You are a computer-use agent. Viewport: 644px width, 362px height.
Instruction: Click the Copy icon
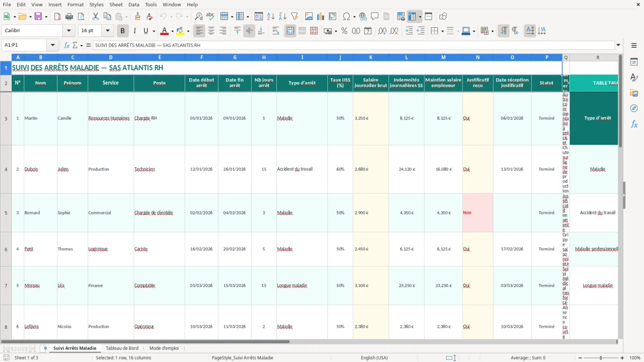coord(107,17)
